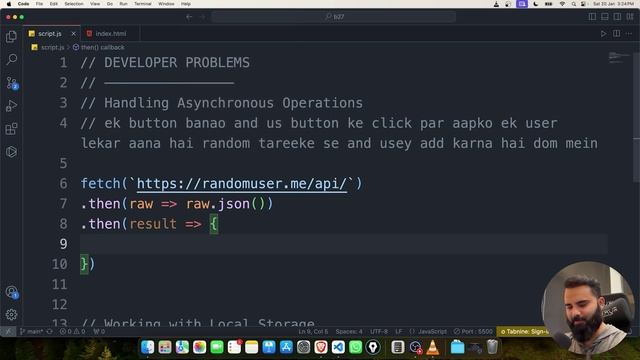Open the Extensions view

tap(11, 129)
